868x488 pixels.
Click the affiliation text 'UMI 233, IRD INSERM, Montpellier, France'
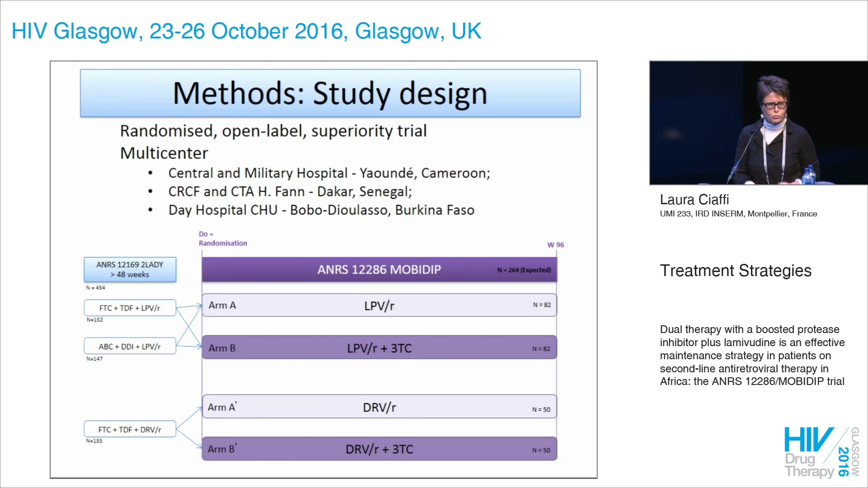pos(739,214)
